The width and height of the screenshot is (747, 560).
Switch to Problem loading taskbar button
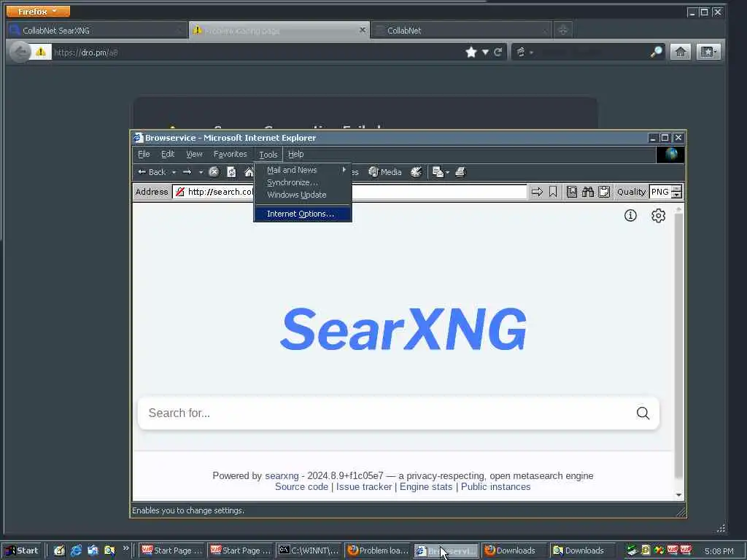point(378,551)
